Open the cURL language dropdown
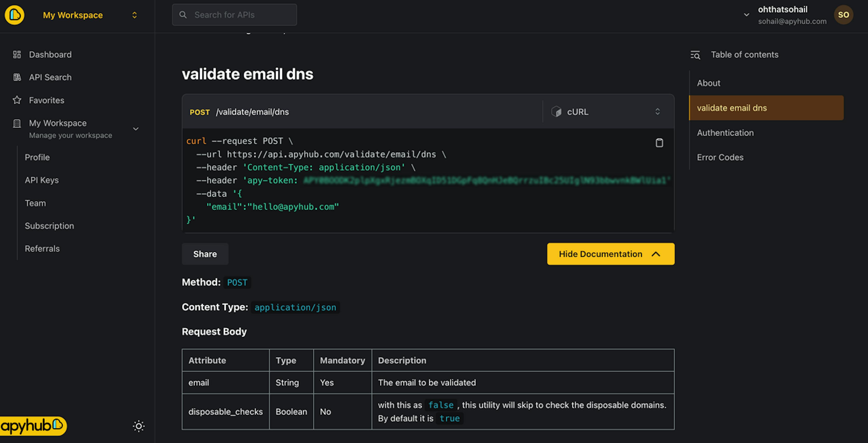 pyautogui.click(x=608, y=111)
